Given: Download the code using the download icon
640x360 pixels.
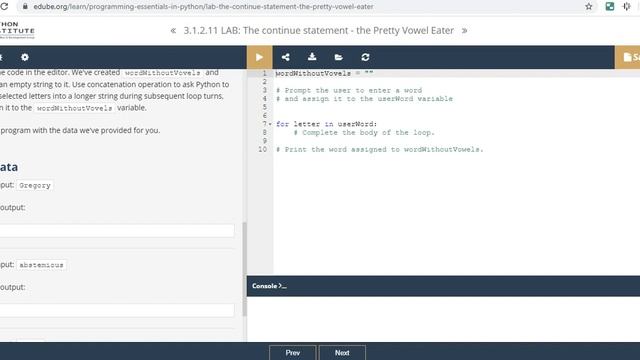Looking at the screenshot, I should click(312, 57).
